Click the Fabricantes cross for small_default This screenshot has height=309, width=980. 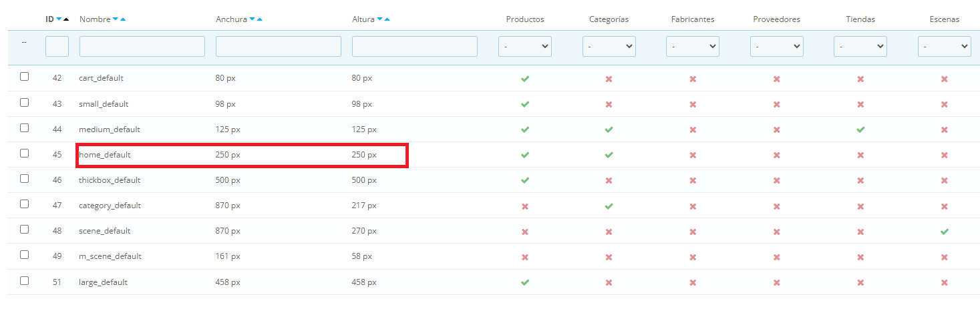(x=693, y=104)
